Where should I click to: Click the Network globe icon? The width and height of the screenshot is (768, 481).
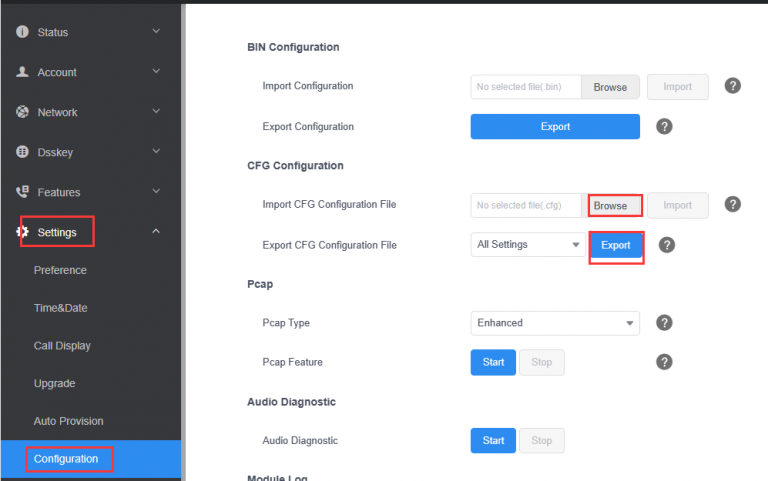coord(22,112)
